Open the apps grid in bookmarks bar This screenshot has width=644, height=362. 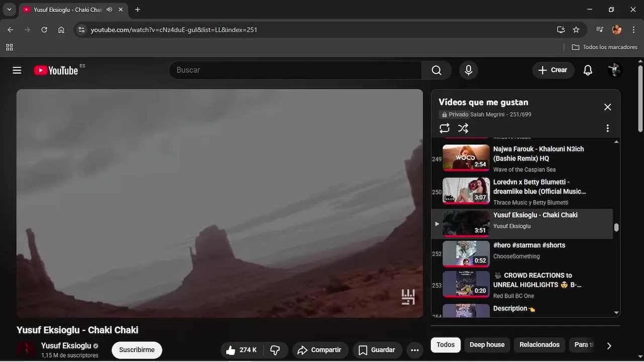coord(9,47)
